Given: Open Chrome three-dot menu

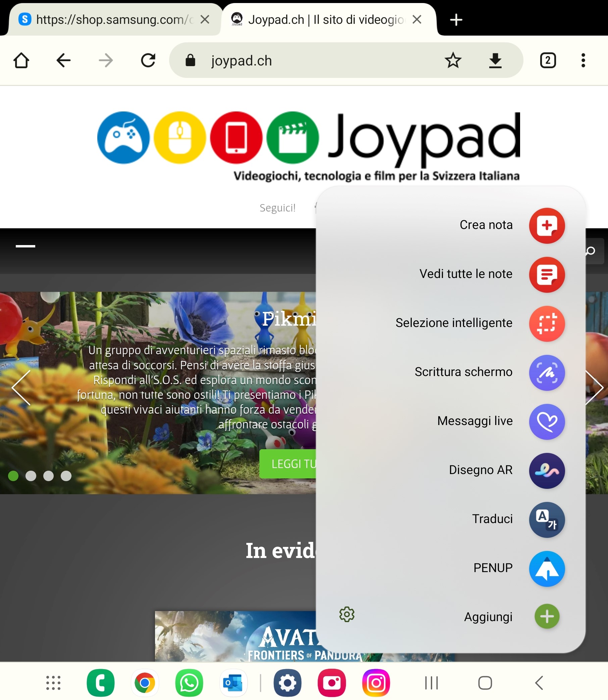Looking at the screenshot, I should [x=583, y=60].
